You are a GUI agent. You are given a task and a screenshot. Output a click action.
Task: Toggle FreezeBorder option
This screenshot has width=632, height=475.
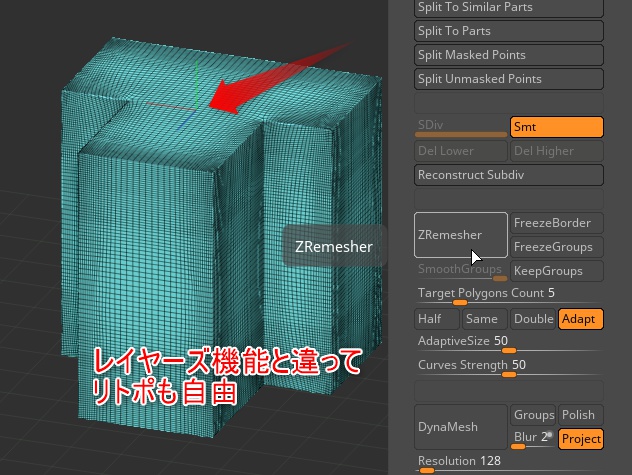[x=557, y=223]
